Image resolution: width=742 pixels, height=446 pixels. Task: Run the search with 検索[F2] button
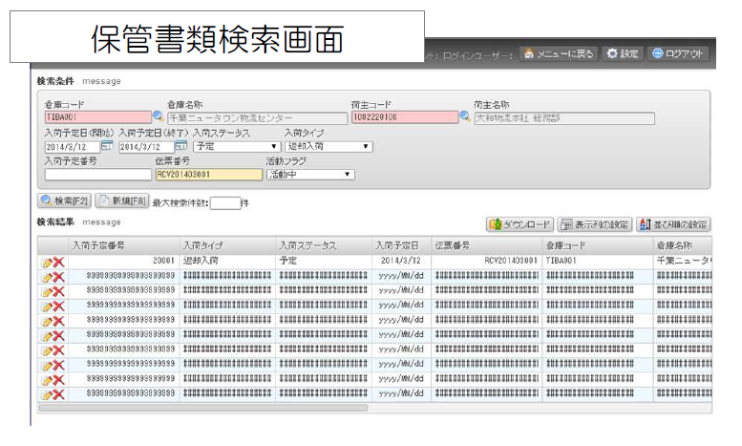[63, 201]
